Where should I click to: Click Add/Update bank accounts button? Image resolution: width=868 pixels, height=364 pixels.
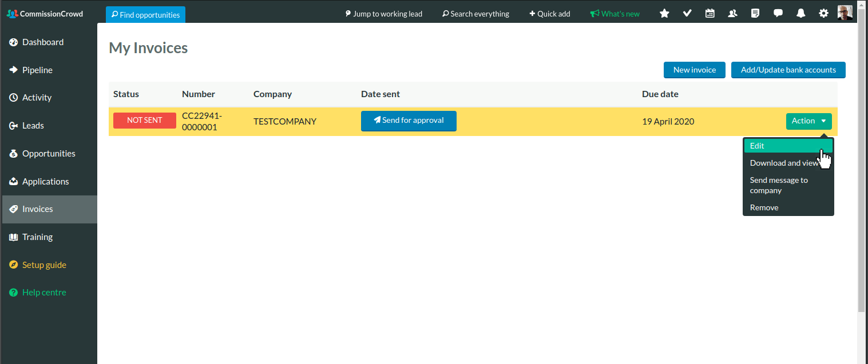(788, 70)
